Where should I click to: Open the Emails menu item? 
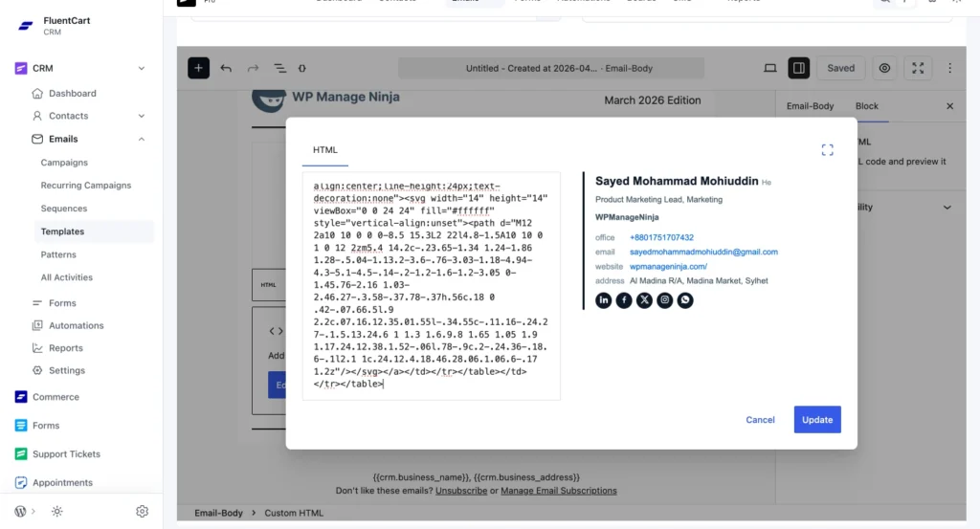click(x=63, y=139)
